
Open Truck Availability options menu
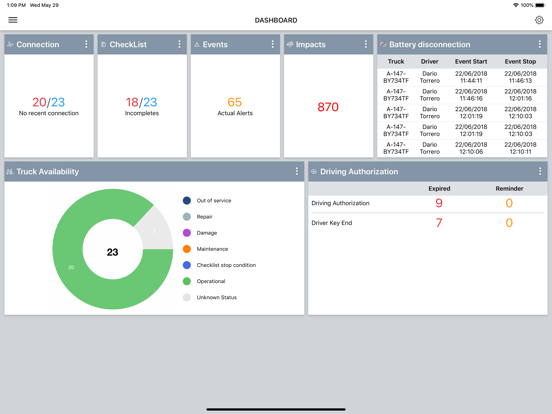point(297,171)
